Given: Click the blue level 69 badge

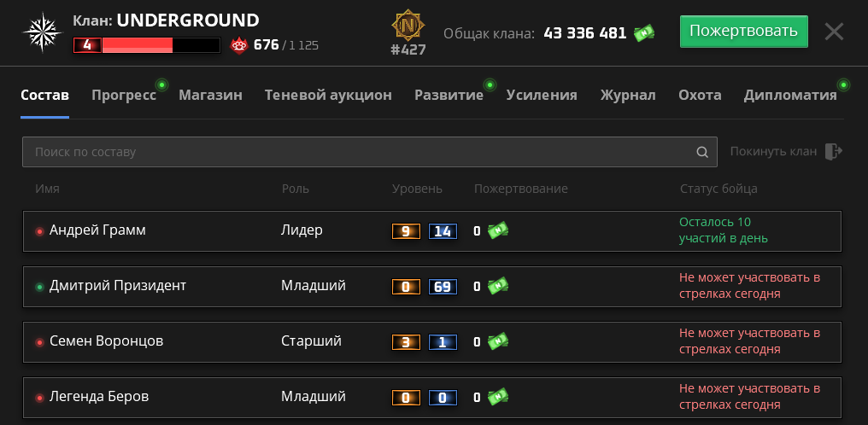Looking at the screenshot, I should pyautogui.click(x=443, y=287).
